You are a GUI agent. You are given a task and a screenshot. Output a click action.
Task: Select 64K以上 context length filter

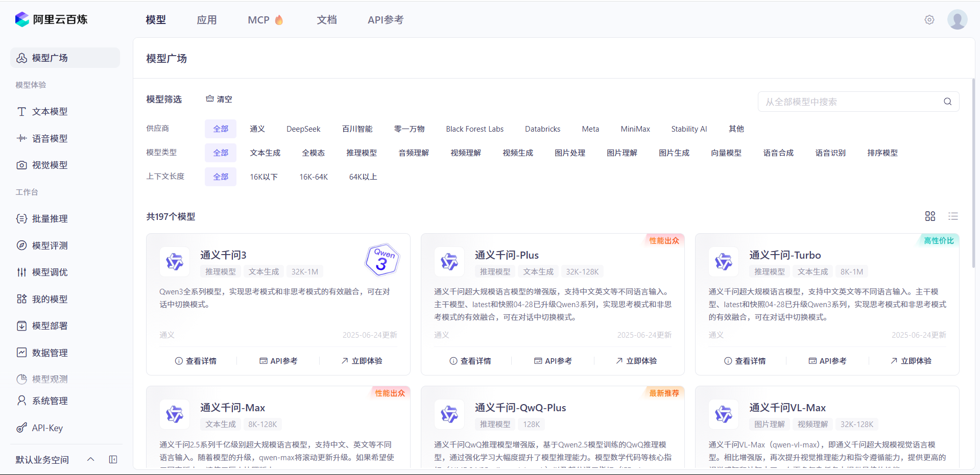pyautogui.click(x=363, y=177)
